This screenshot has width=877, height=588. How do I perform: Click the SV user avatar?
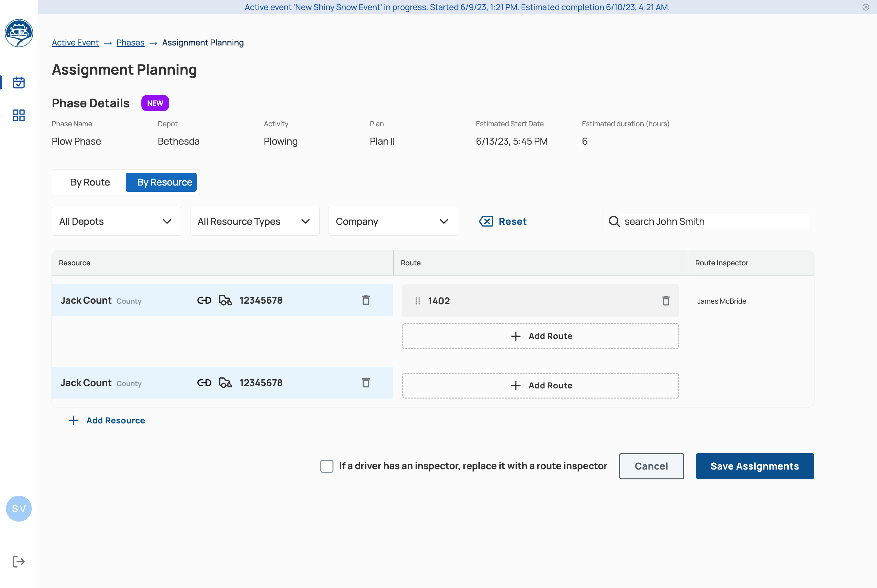coord(19,508)
